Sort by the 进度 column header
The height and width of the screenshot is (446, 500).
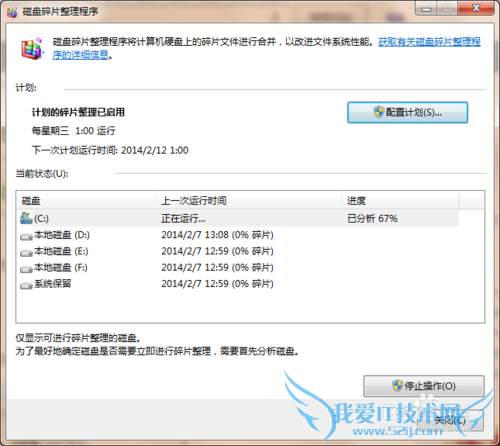coord(401,201)
